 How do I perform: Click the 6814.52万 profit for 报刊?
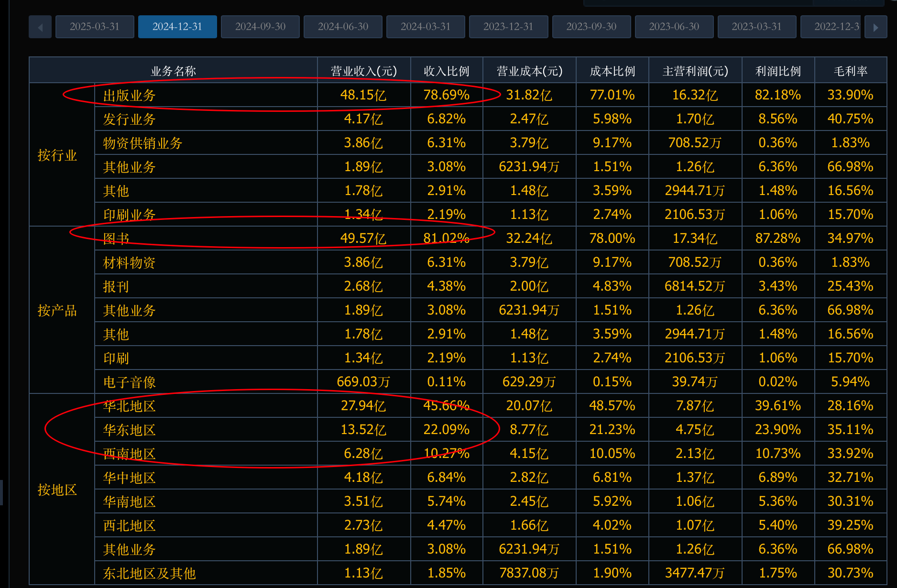(x=695, y=286)
